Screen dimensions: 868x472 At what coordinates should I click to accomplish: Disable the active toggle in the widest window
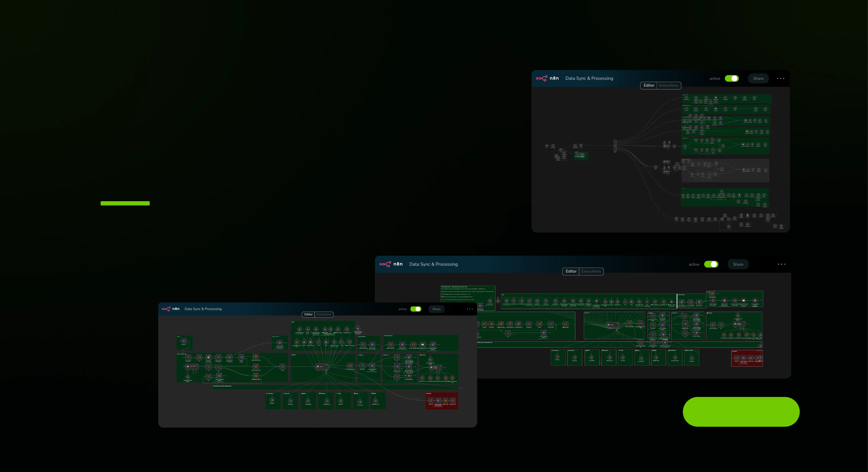click(711, 264)
